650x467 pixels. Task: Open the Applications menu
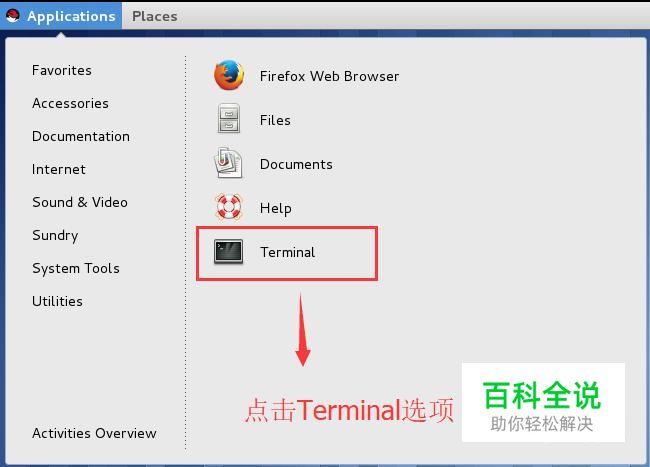tap(61, 16)
